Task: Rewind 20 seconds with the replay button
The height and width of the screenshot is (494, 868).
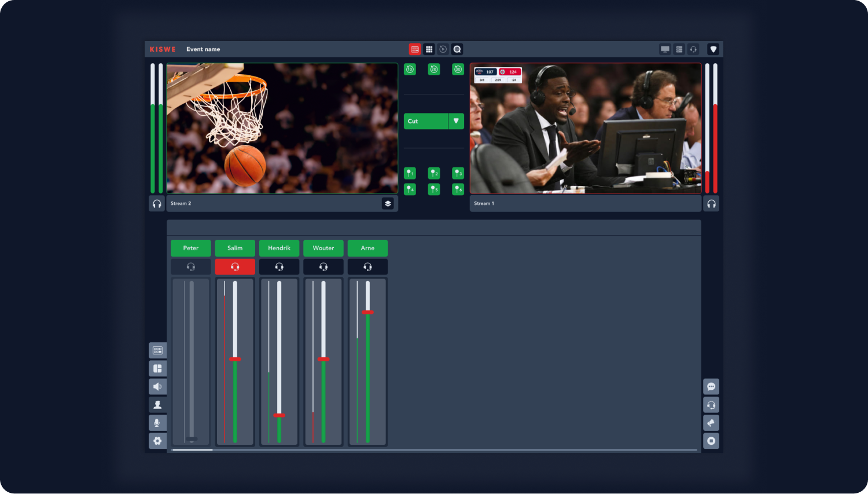Action: click(434, 69)
